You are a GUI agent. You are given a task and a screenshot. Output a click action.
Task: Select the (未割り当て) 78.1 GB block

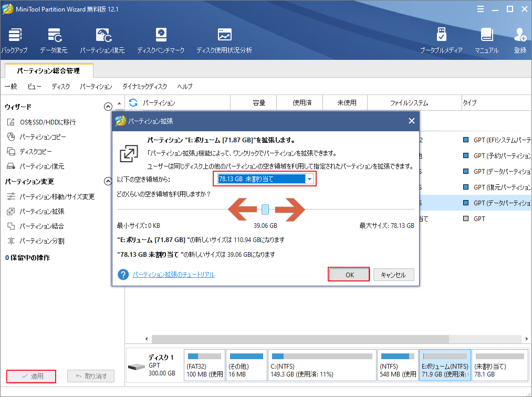[x=500, y=365]
